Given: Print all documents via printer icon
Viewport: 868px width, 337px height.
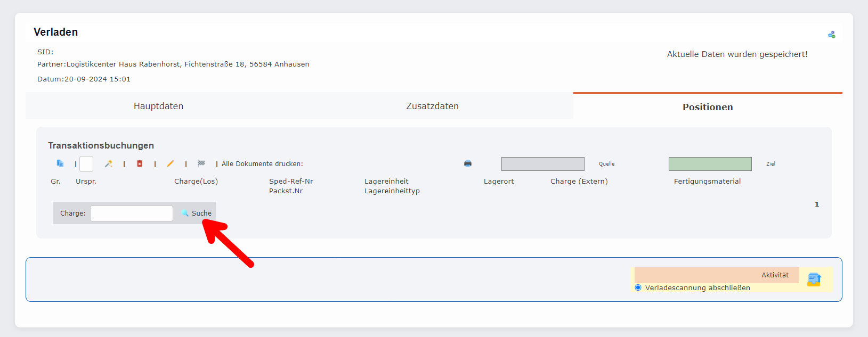Looking at the screenshot, I should 468,163.
